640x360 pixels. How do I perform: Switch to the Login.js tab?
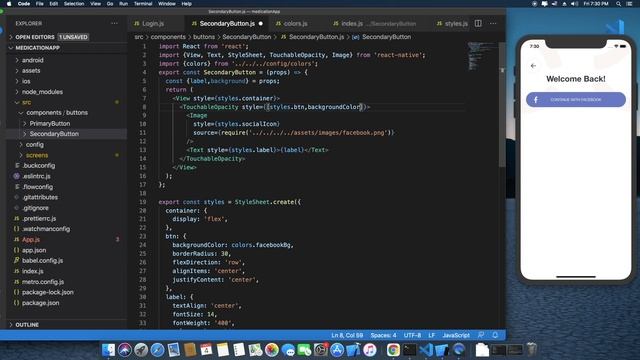coord(153,24)
